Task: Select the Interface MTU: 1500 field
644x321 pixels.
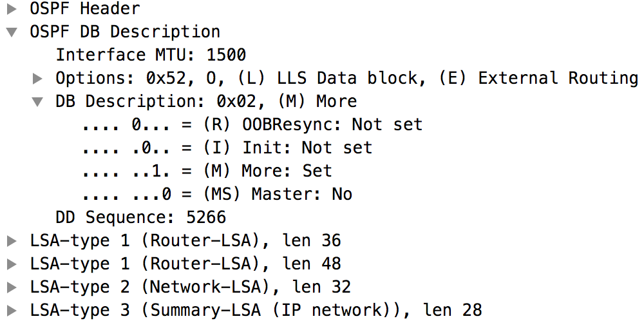Action: (151, 55)
